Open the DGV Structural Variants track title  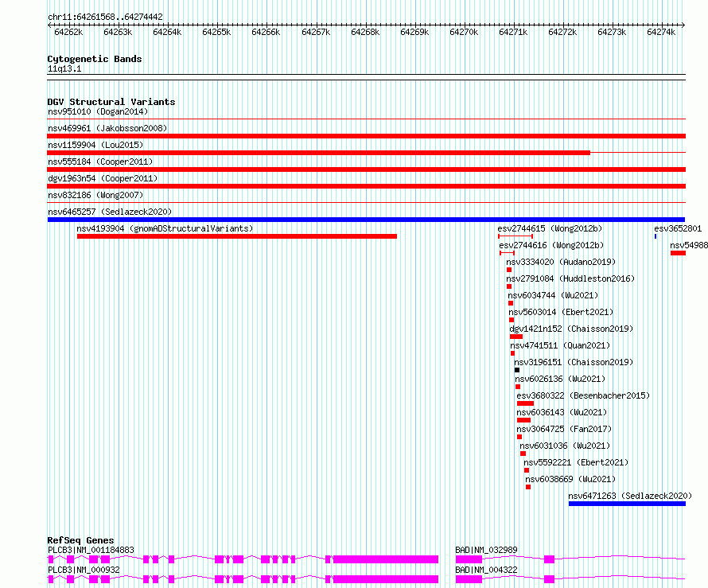coord(111,102)
